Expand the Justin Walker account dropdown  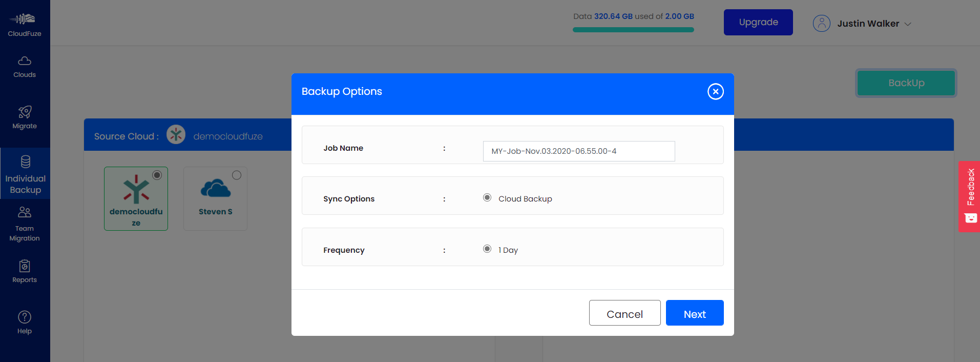coord(908,24)
